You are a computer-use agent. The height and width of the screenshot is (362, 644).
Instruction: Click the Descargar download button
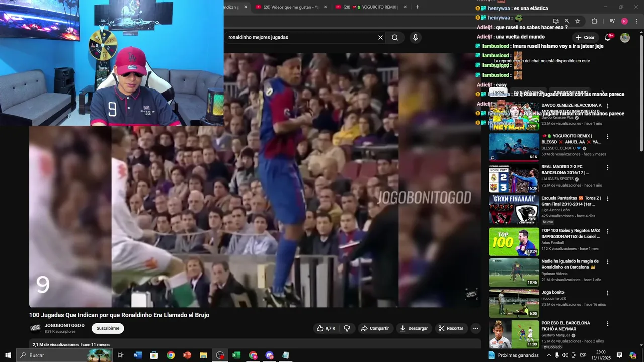tap(414, 328)
